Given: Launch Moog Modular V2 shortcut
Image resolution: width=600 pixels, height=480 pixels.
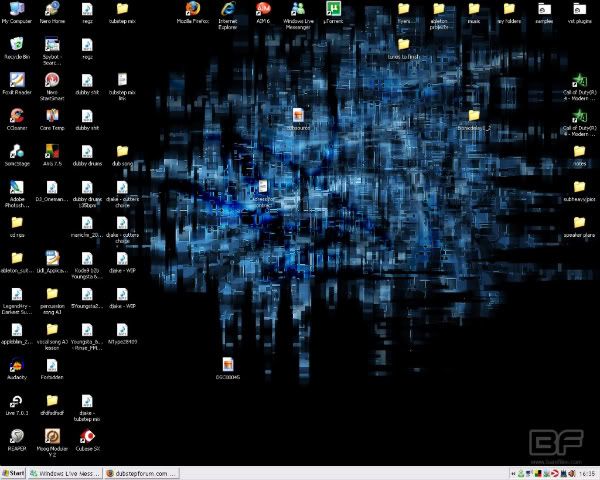Looking at the screenshot, I should (x=52, y=443).
